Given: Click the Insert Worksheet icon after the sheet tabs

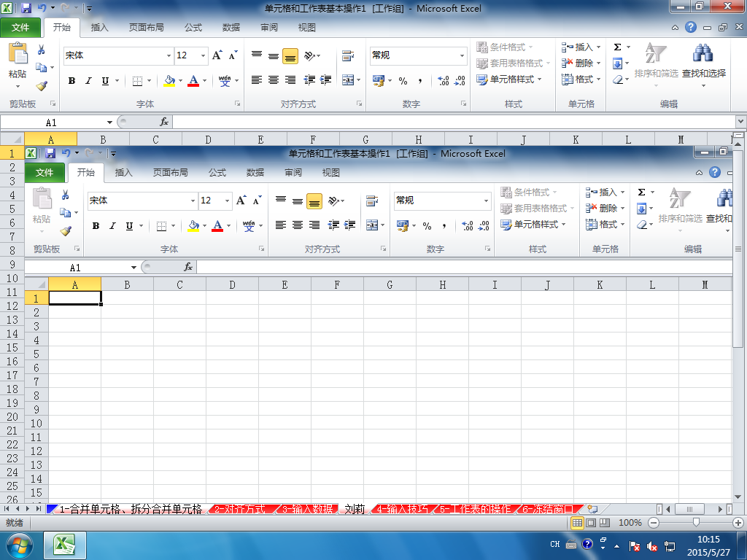Looking at the screenshot, I should 592,509.
